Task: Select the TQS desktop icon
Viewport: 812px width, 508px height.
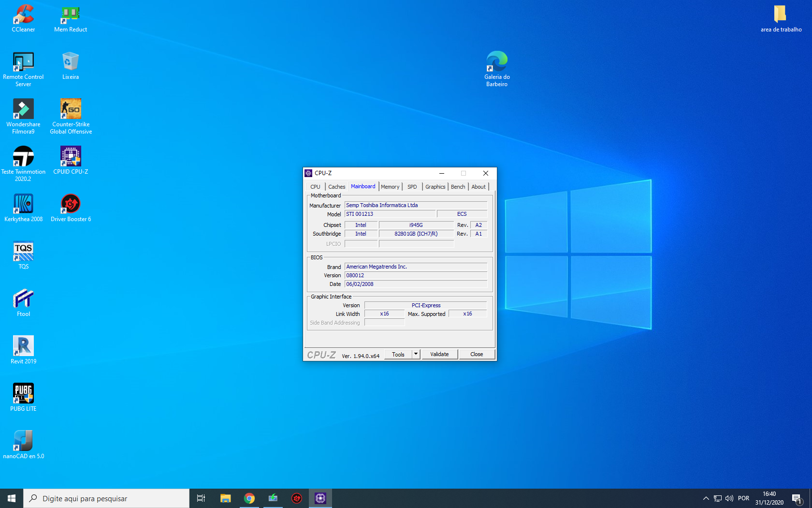Action: pos(23,255)
